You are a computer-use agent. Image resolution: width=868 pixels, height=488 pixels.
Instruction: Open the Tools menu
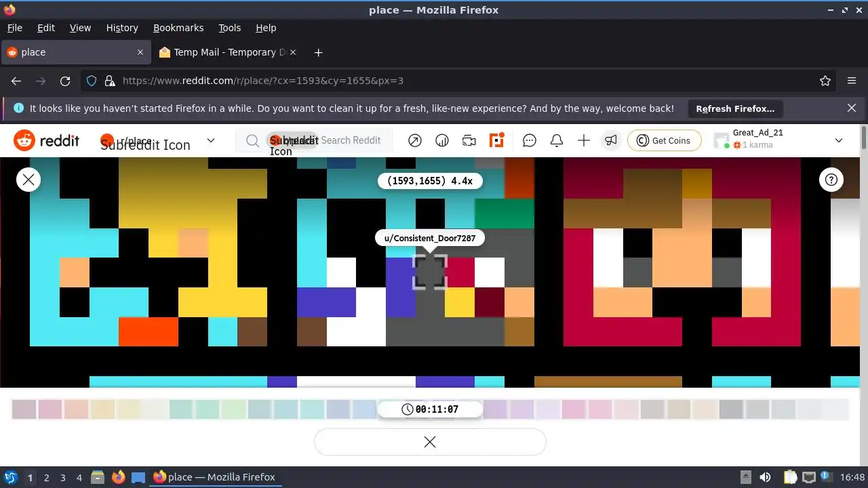tap(230, 28)
